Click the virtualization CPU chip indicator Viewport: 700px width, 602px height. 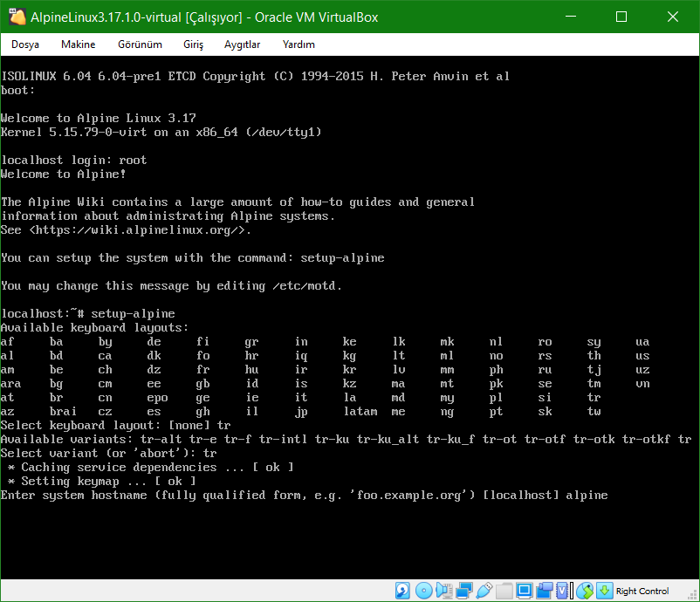[x=562, y=591]
